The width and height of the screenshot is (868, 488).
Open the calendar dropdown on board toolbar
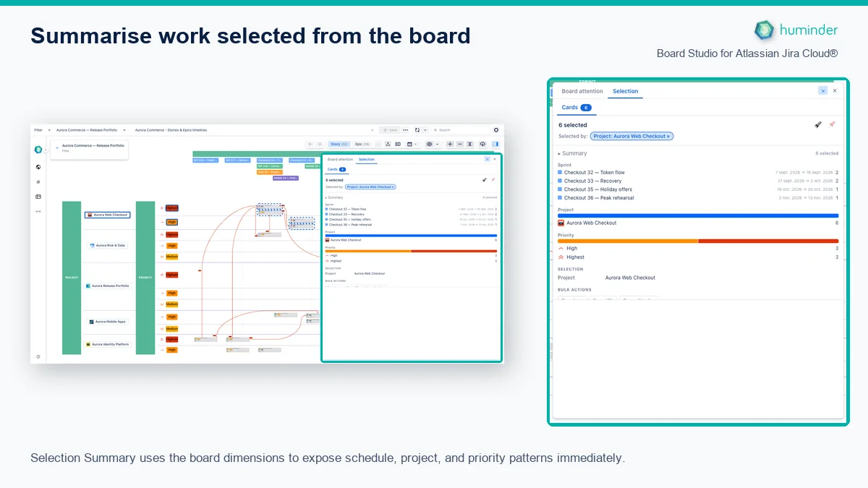[x=412, y=144]
